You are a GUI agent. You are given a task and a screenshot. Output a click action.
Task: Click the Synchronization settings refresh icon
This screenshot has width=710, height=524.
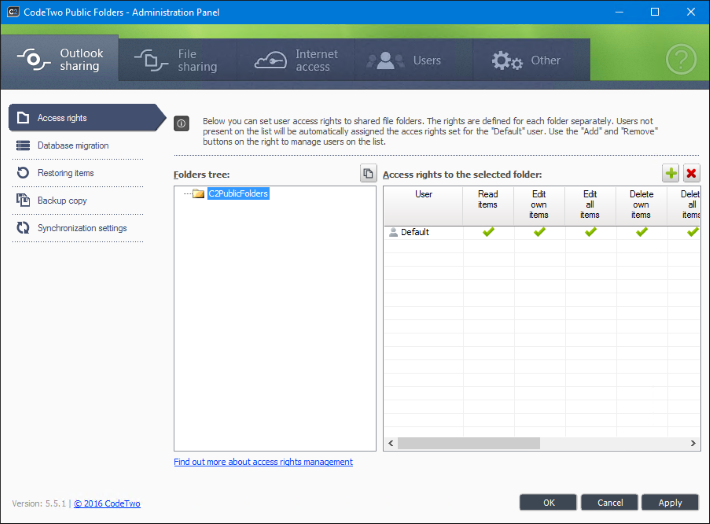pos(23,227)
